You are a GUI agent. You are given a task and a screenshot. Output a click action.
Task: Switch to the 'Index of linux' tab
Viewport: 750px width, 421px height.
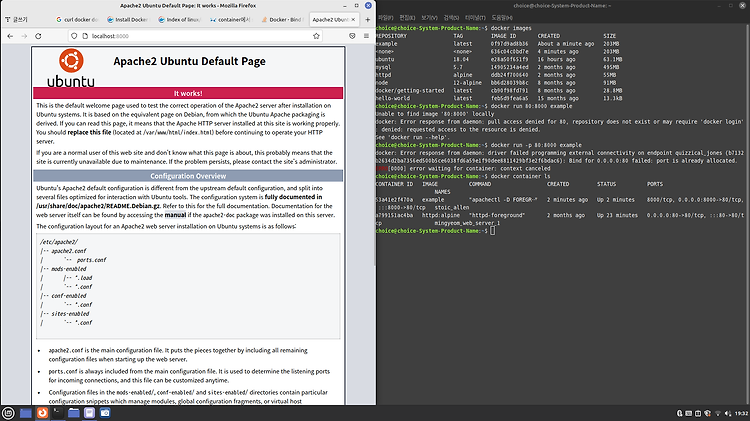[x=178, y=20]
